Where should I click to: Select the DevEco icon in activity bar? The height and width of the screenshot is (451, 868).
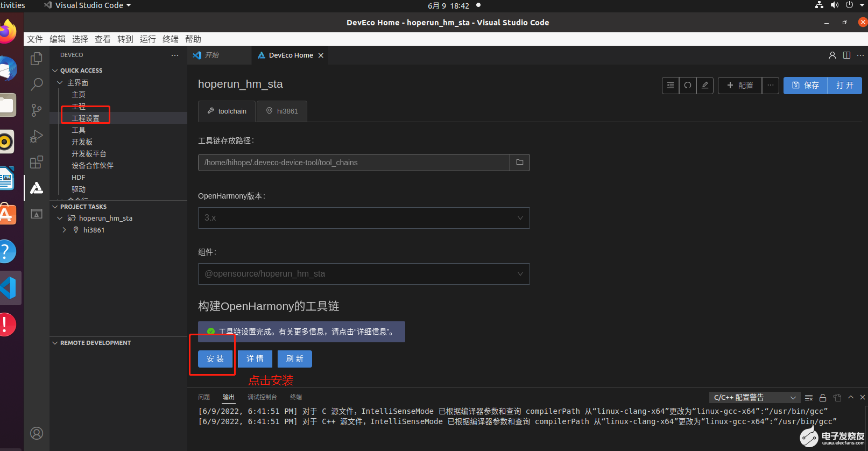pos(37,188)
